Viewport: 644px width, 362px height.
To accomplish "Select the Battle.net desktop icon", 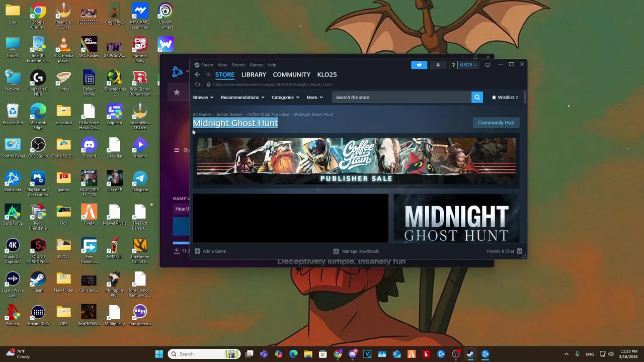I will (13, 182).
